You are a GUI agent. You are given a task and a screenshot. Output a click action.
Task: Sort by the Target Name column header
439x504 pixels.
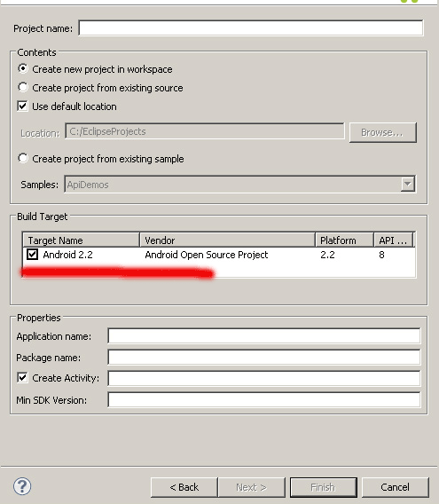[x=81, y=240]
